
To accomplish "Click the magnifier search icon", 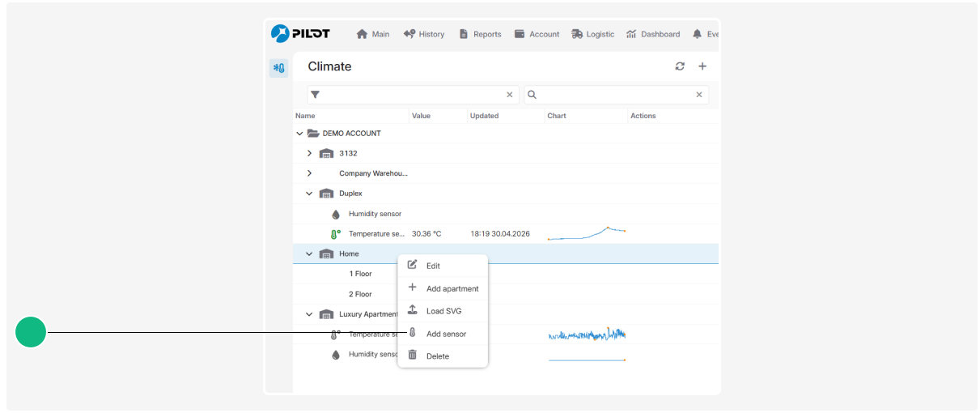I will pyautogui.click(x=532, y=95).
